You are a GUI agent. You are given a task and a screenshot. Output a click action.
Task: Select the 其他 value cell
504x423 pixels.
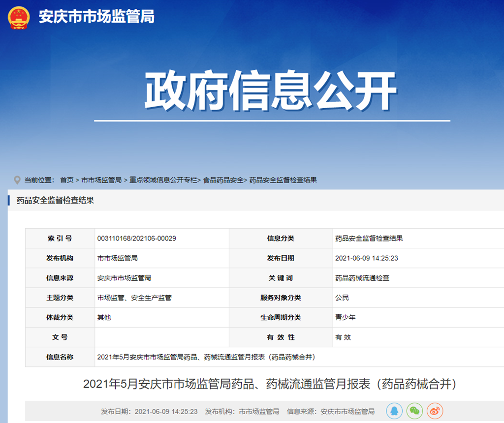pyautogui.click(x=104, y=317)
